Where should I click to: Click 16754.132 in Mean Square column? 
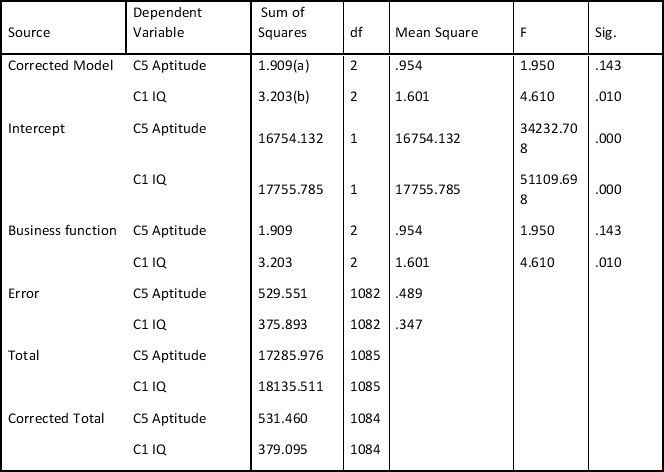pos(428,138)
